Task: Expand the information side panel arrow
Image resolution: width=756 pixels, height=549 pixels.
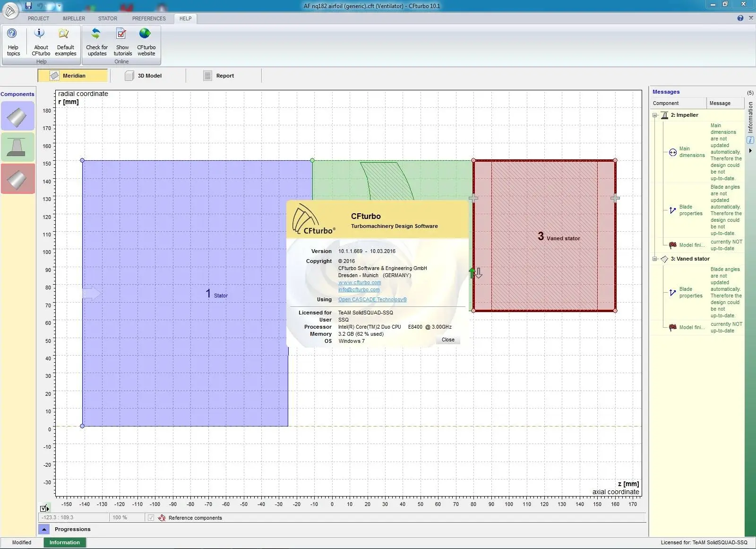Action: (x=750, y=151)
